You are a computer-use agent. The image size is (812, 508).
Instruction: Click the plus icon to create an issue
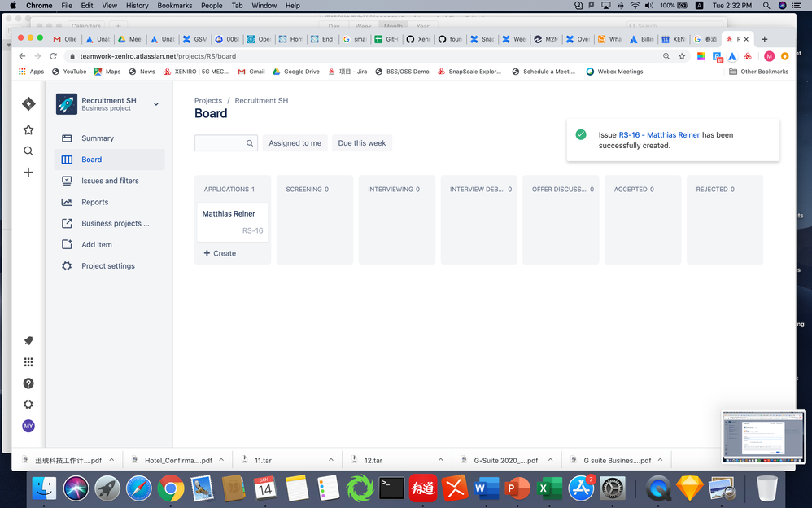click(28, 173)
